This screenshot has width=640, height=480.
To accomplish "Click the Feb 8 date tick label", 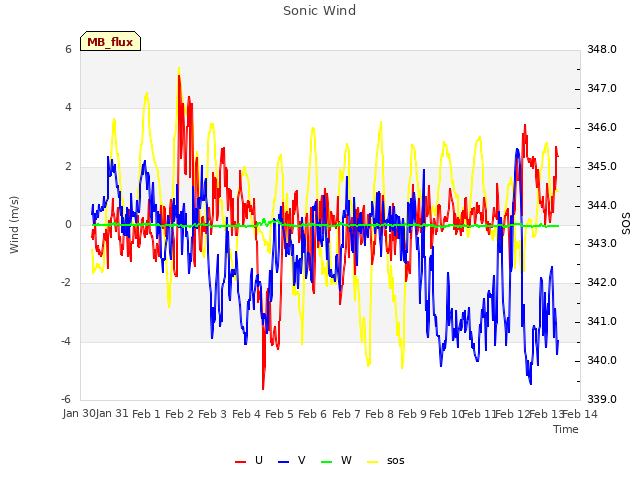I will point(379,414).
